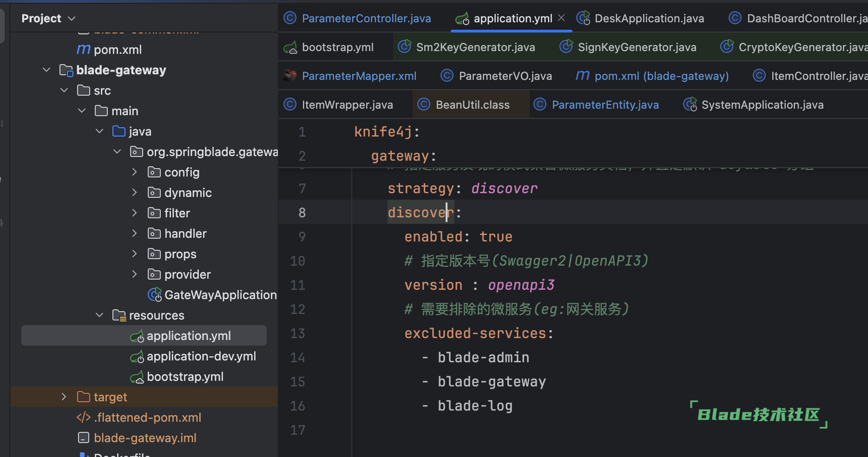Viewport: 868px width, 457px height.
Task: Click the '- blade-admin' list entry
Action: coord(475,358)
